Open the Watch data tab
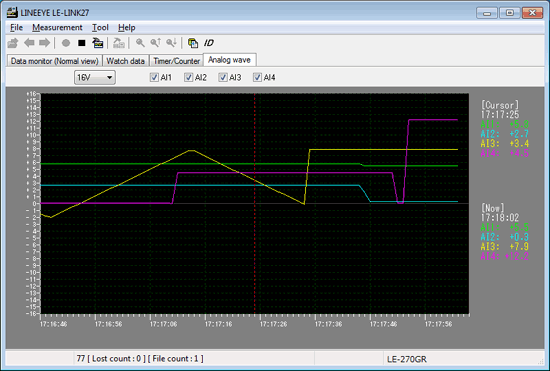Screen dimensions: 550x371 126,61
